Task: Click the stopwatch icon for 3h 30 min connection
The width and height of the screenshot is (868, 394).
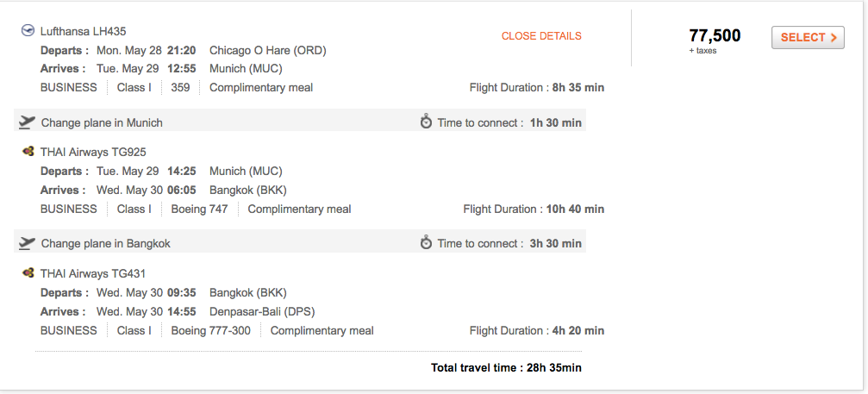Action: 426,243
